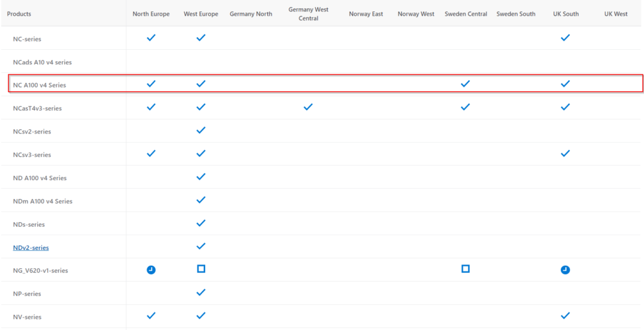Click the NCsv3-series North Europe checkmark

pos(151,154)
